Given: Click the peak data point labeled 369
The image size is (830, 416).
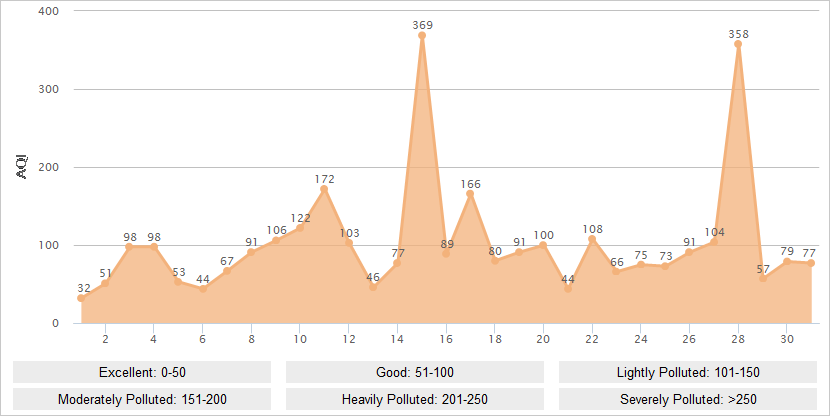Looking at the screenshot, I should [x=422, y=35].
